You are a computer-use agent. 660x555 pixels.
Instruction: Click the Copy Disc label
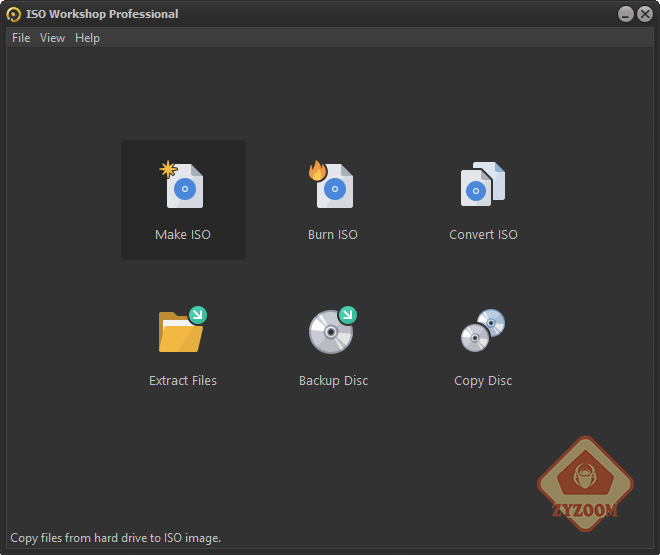[483, 381]
